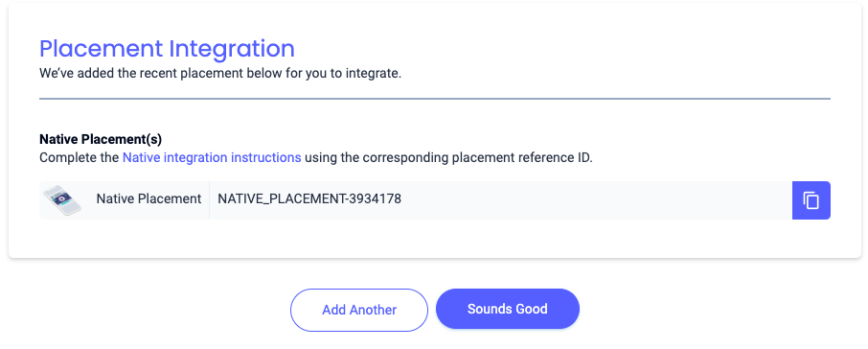868x349 pixels.
Task: Click the horizontal divider under the subtitle
Action: tap(435, 99)
